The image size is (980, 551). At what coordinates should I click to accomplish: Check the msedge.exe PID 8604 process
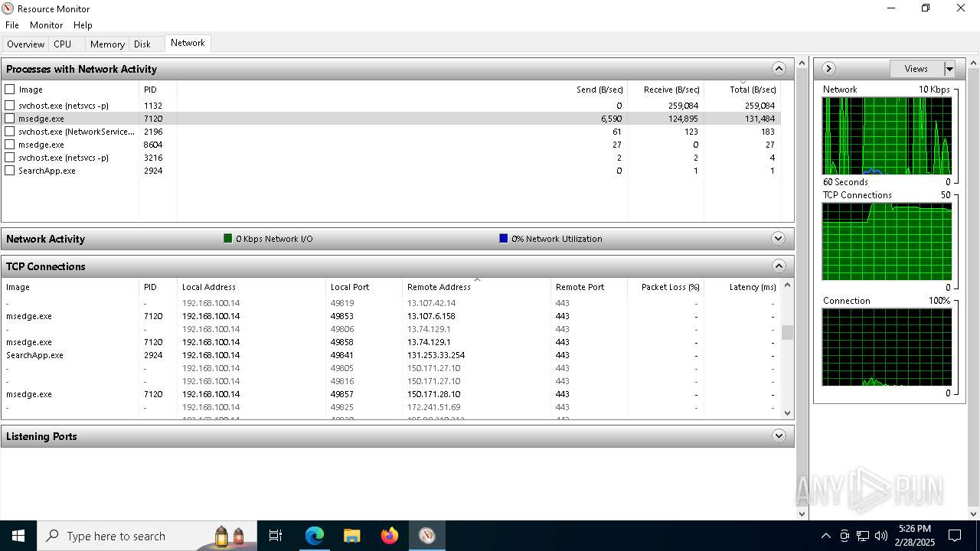click(x=10, y=145)
